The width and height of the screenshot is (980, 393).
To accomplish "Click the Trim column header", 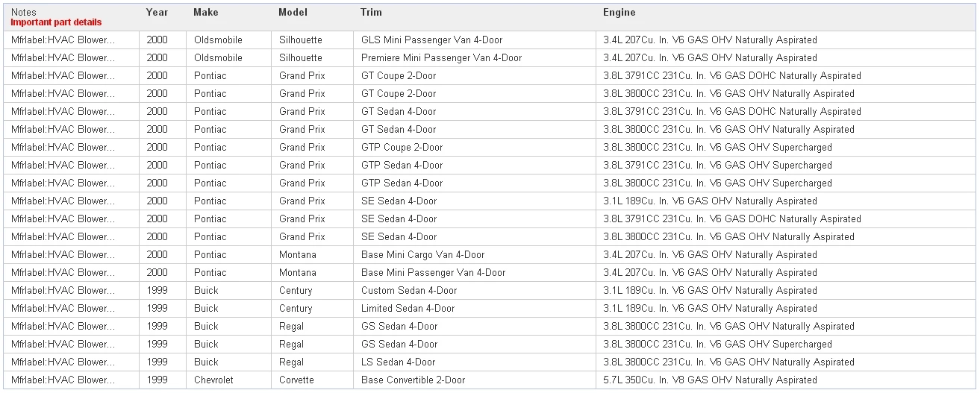I will pyautogui.click(x=371, y=13).
